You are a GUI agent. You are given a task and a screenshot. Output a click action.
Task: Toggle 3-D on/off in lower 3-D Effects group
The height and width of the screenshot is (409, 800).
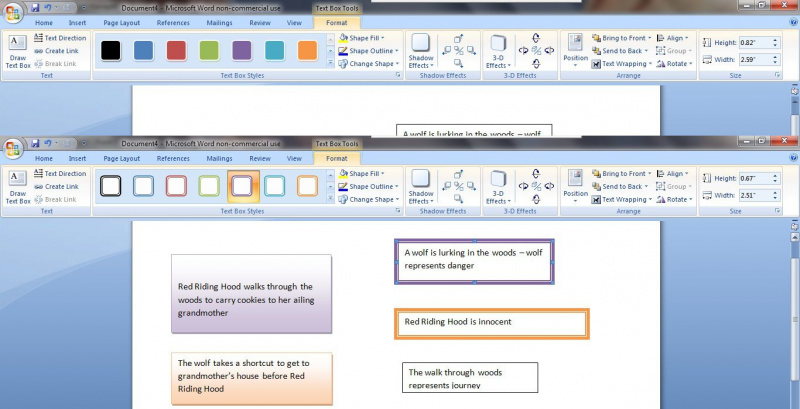[x=536, y=187]
